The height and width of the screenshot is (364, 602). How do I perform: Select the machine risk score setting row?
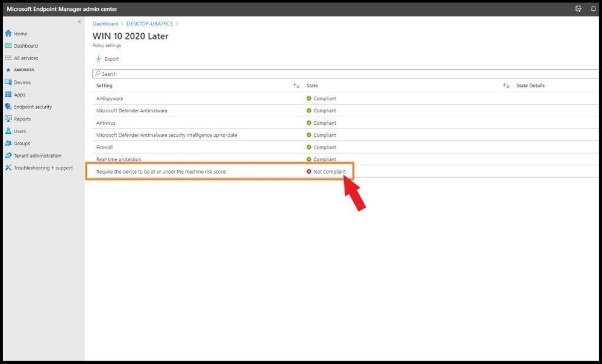tap(345, 172)
